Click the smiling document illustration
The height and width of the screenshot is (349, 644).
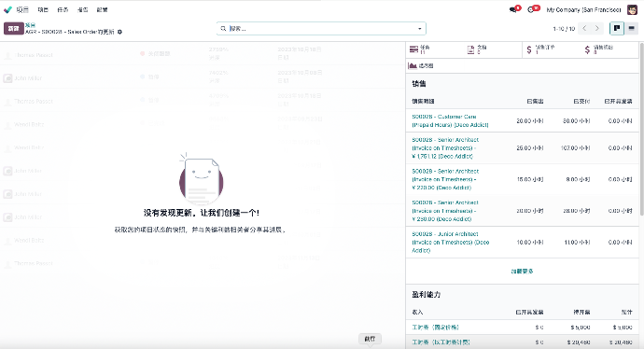202,179
